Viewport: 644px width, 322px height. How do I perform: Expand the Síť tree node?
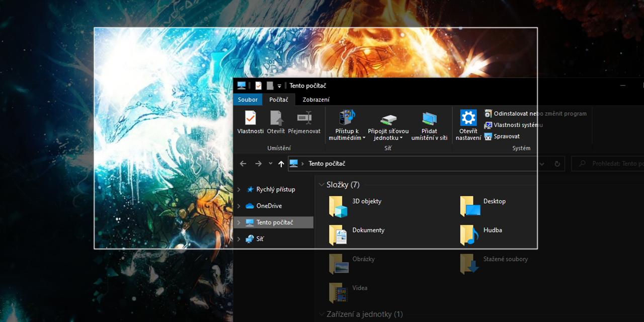pos(239,239)
